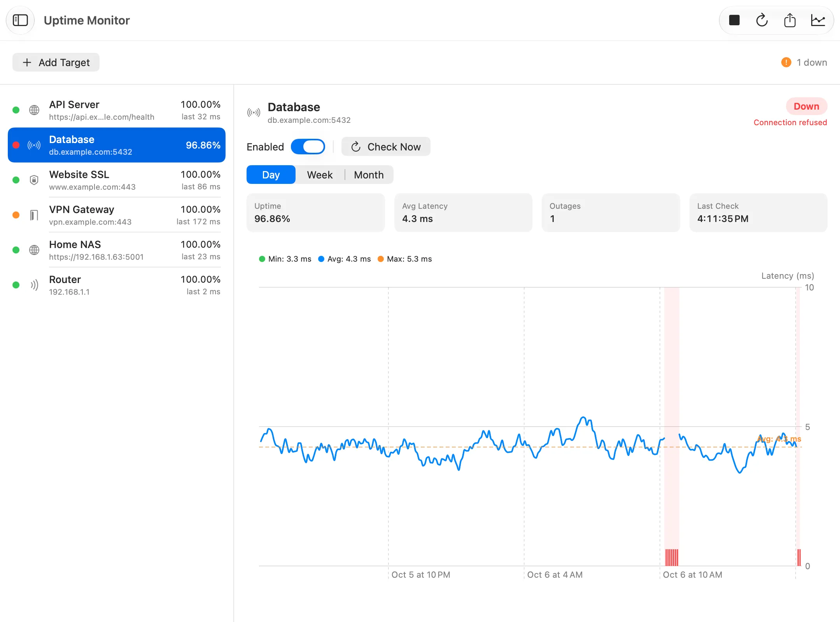Open the share export icon
Image resolution: width=840 pixels, height=622 pixels.
point(790,20)
